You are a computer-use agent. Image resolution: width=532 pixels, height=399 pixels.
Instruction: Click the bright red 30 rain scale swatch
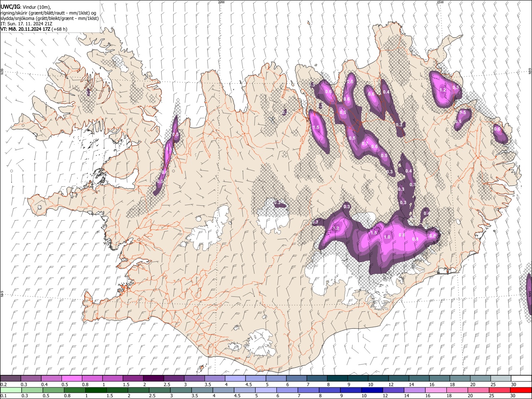click(x=521, y=390)
